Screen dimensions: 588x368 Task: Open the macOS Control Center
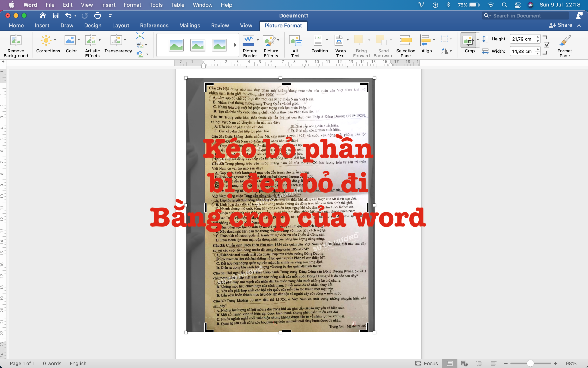pyautogui.click(x=517, y=5)
